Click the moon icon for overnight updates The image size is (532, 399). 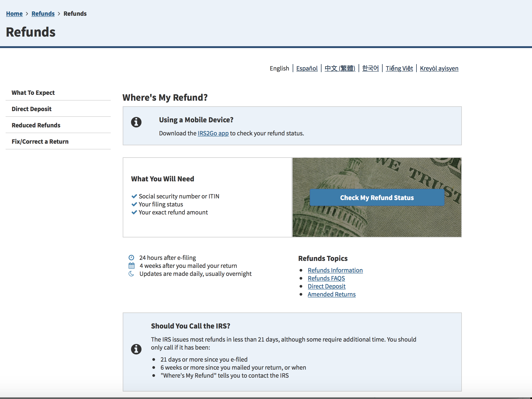coord(131,274)
